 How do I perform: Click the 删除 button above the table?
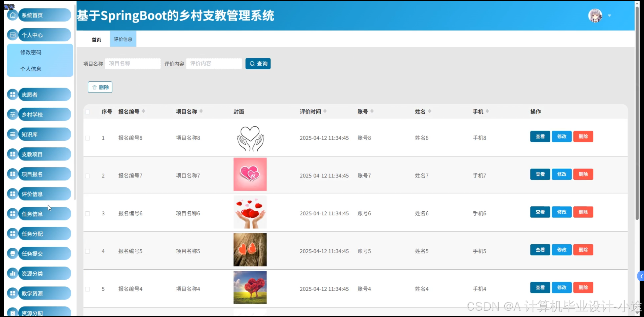(100, 87)
